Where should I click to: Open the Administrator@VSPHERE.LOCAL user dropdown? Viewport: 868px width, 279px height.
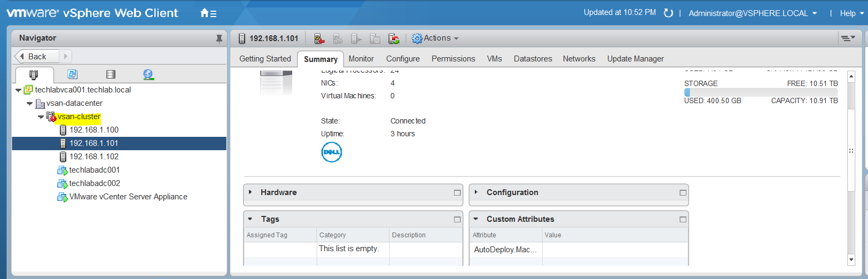(753, 13)
